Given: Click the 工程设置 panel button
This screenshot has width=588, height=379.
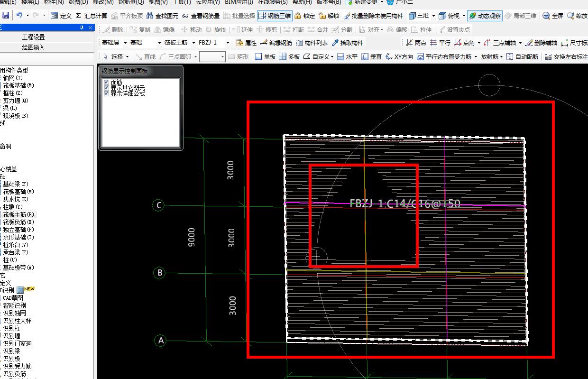Looking at the screenshot, I should tap(33, 37).
